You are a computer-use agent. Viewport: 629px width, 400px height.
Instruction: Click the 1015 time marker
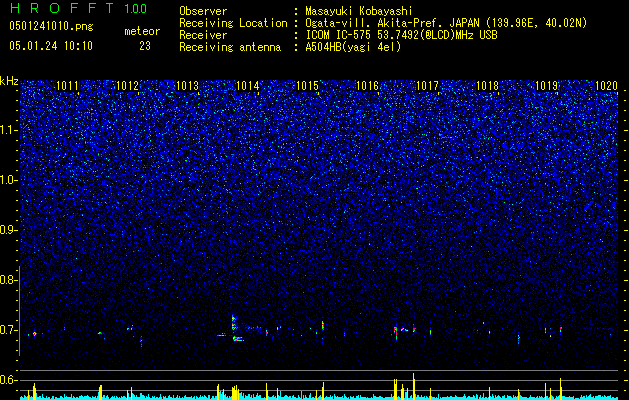click(307, 85)
